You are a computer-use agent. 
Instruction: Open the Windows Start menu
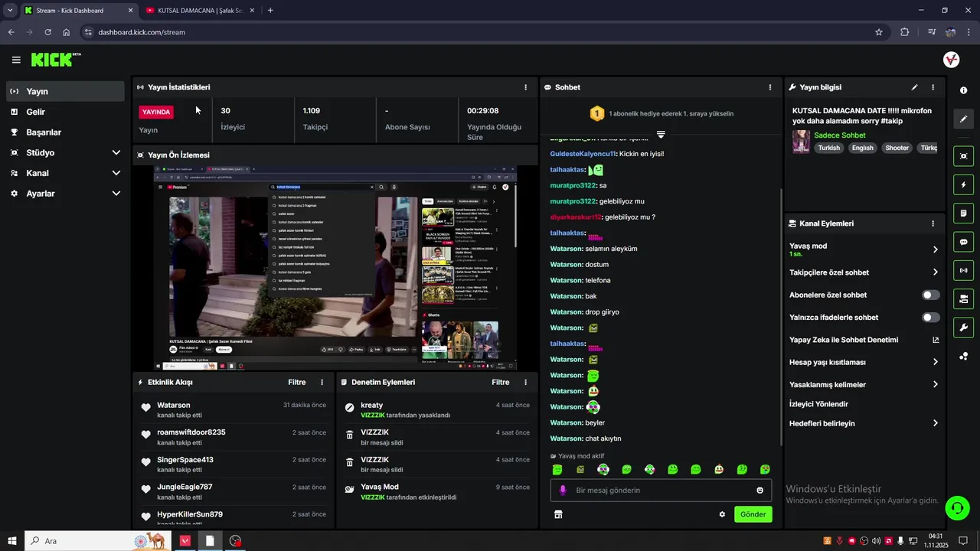point(11,540)
